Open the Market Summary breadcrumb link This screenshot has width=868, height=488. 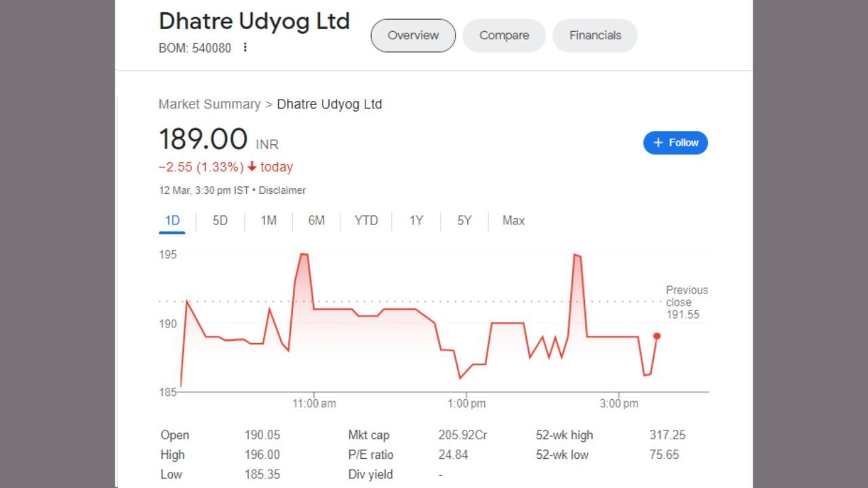click(210, 104)
